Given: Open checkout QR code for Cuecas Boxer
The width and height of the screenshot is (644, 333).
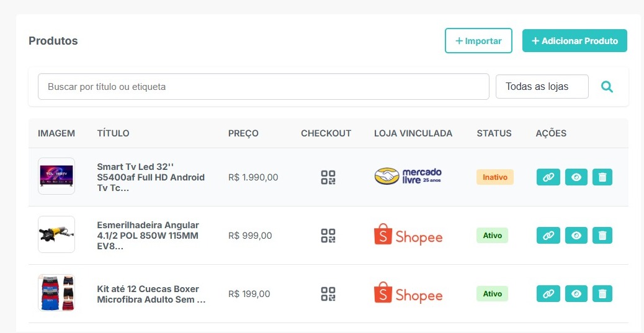Looking at the screenshot, I should (x=328, y=294).
